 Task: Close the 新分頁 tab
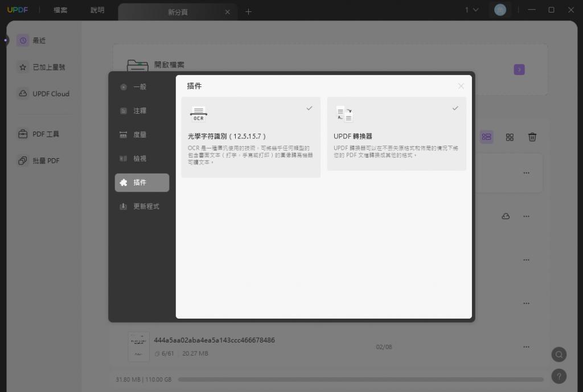228,13
